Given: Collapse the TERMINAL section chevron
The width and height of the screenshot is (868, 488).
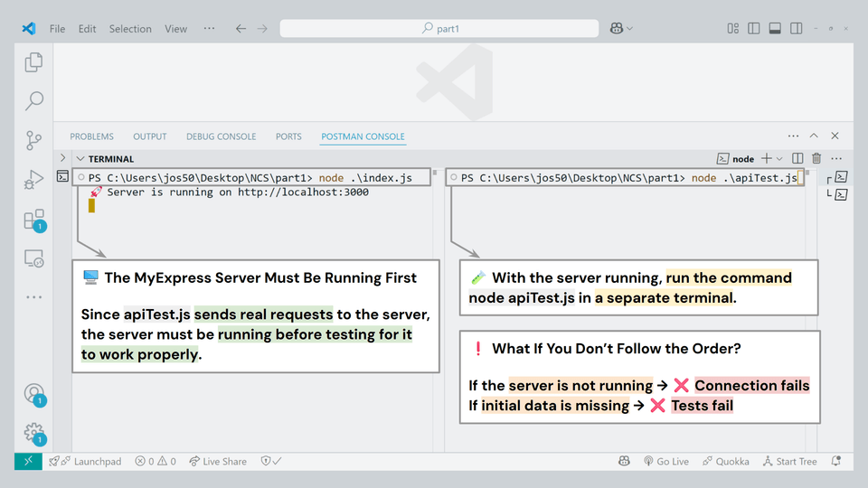Looking at the screenshot, I should [x=80, y=159].
